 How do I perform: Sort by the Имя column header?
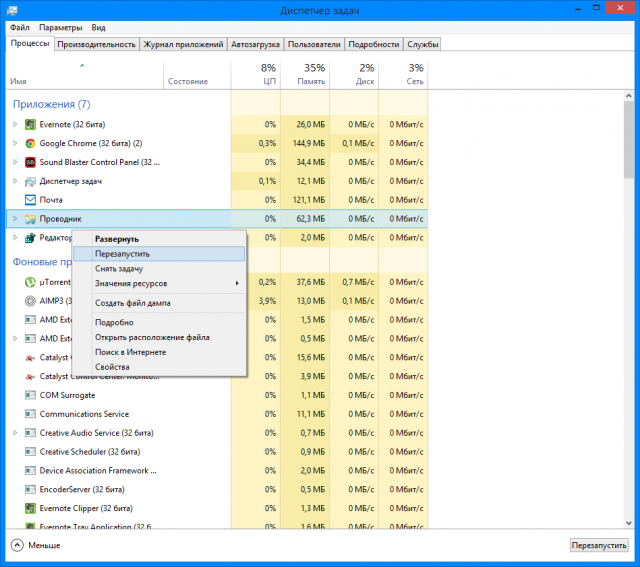[x=84, y=75]
